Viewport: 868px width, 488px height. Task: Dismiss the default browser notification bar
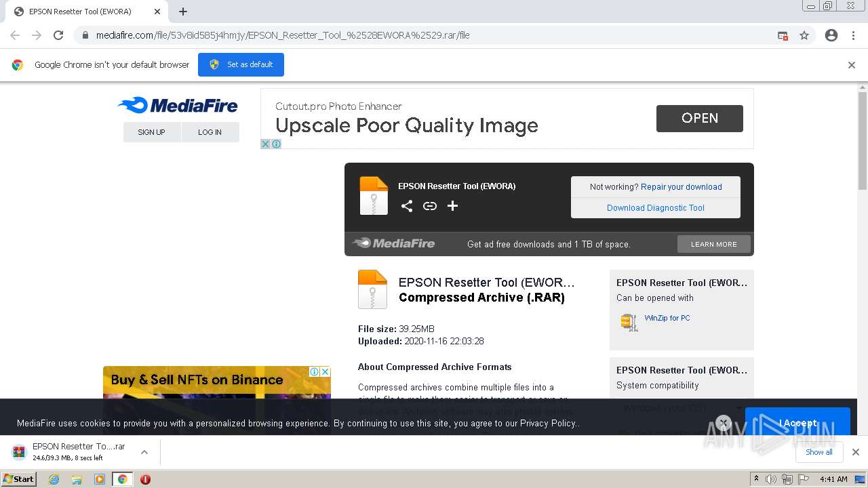[x=852, y=65]
